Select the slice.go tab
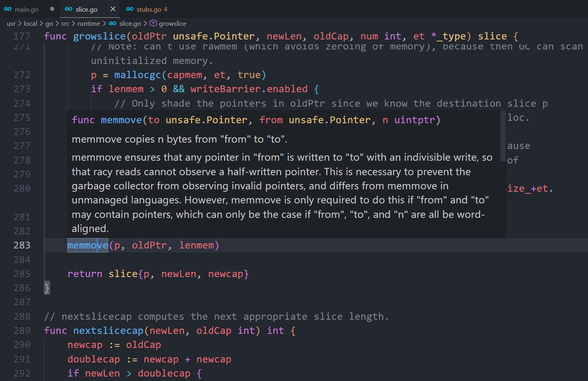Image resolution: width=588 pixels, height=381 pixels. [86, 9]
